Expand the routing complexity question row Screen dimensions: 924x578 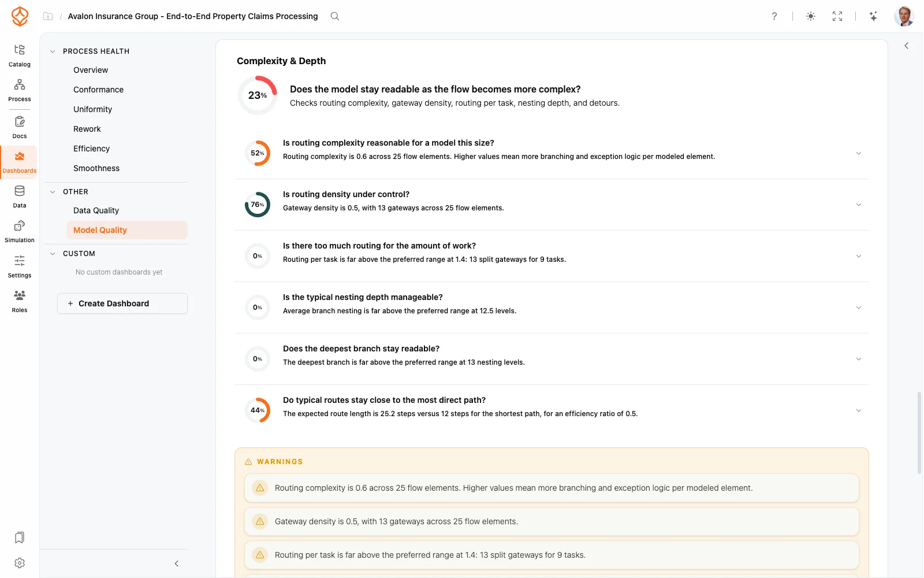click(x=552, y=153)
